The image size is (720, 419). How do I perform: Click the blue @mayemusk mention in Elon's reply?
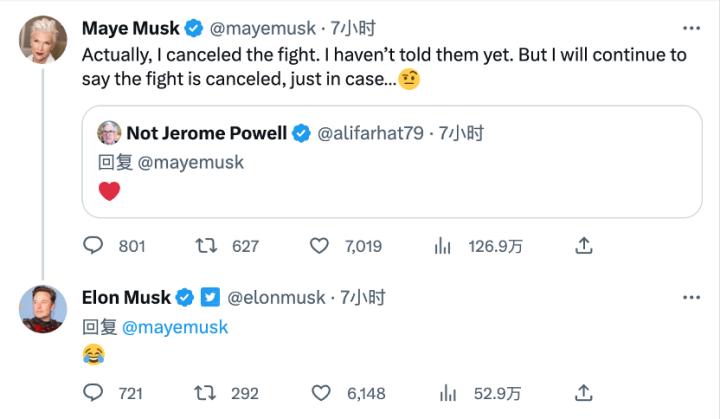tap(175, 327)
